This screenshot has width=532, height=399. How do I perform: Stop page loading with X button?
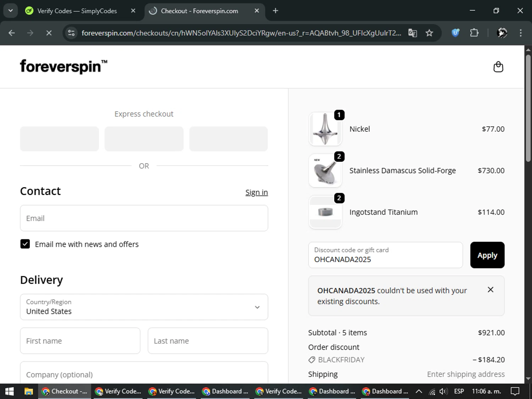[49, 33]
